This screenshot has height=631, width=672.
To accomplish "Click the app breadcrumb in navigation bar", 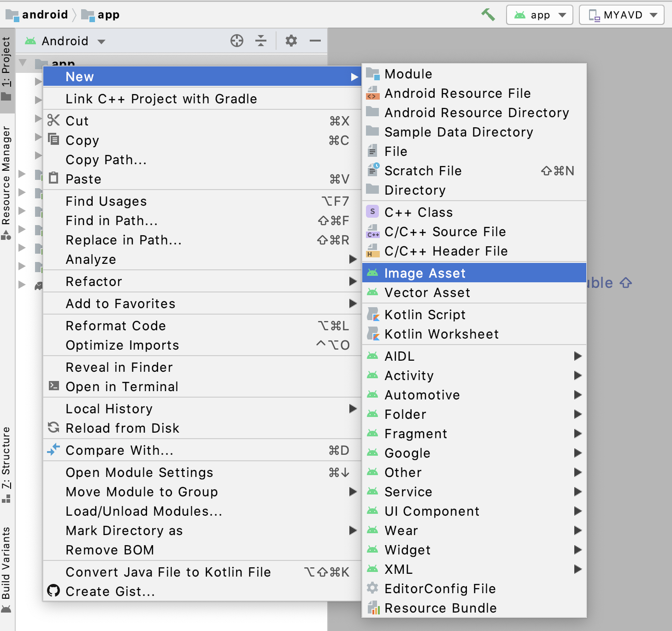I will coord(100,15).
